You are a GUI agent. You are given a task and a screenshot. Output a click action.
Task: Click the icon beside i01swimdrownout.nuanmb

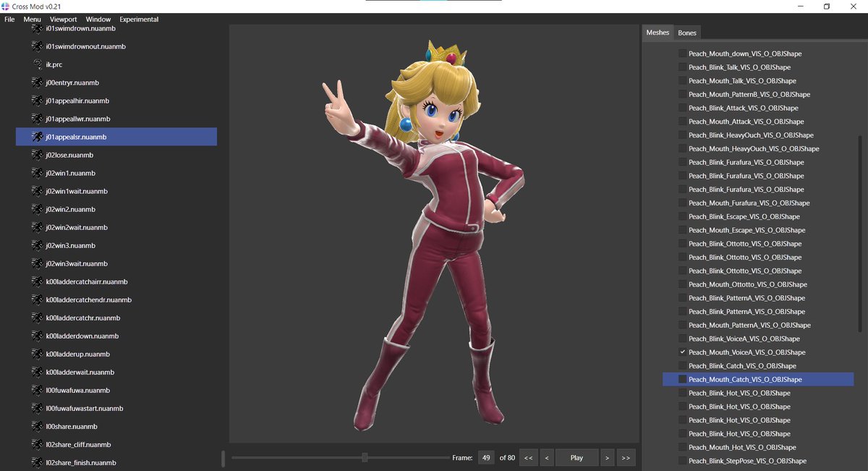[x=37, y=46]
